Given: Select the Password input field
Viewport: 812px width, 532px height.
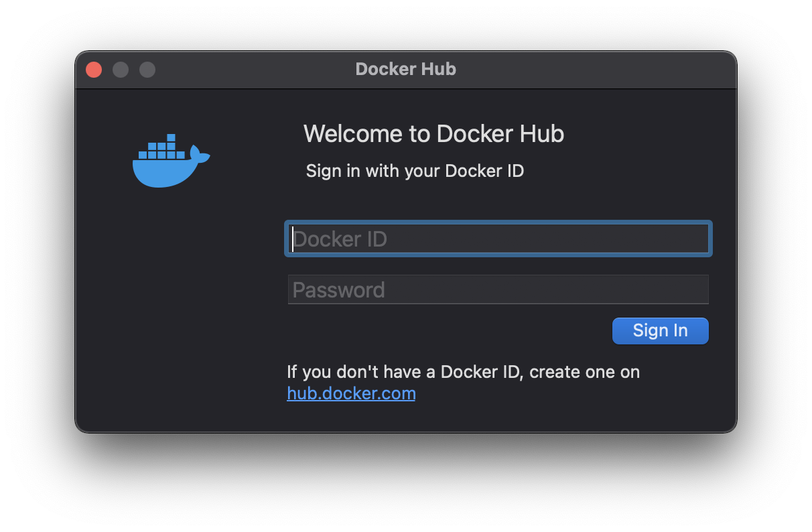Looking at the screenshot, I should (498, 289).
